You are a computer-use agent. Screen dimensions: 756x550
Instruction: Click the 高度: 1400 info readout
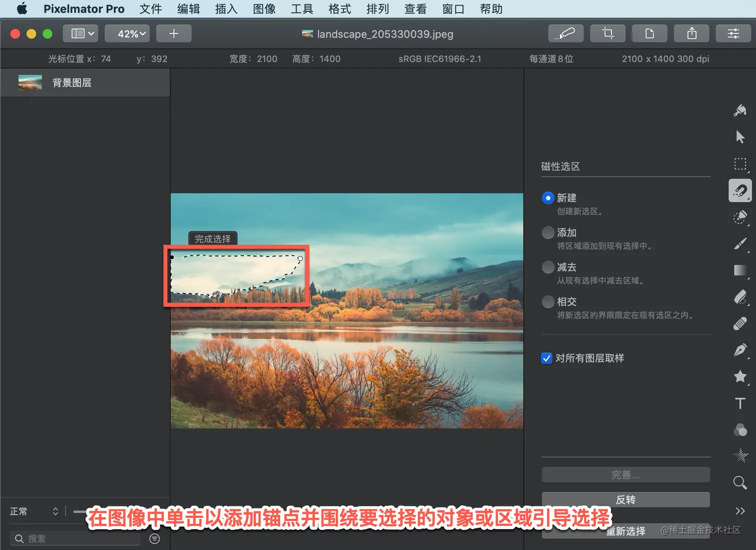tap(316, 59)
